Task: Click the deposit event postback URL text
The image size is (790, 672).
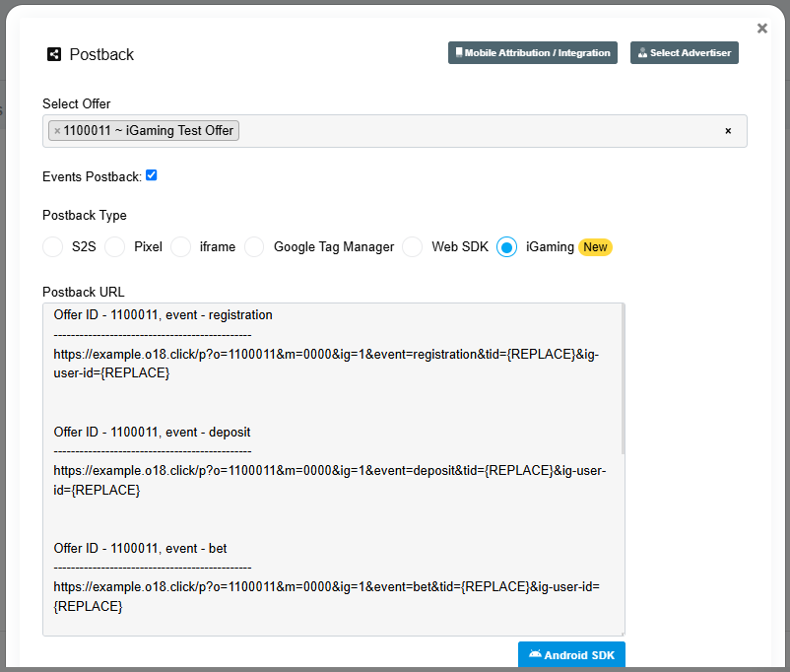Action: (x=325, y=480)
